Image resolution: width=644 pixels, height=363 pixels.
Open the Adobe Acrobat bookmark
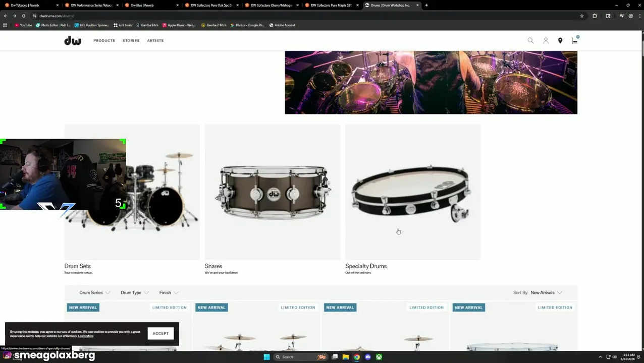pyautogui.click(x=282, y=25)
